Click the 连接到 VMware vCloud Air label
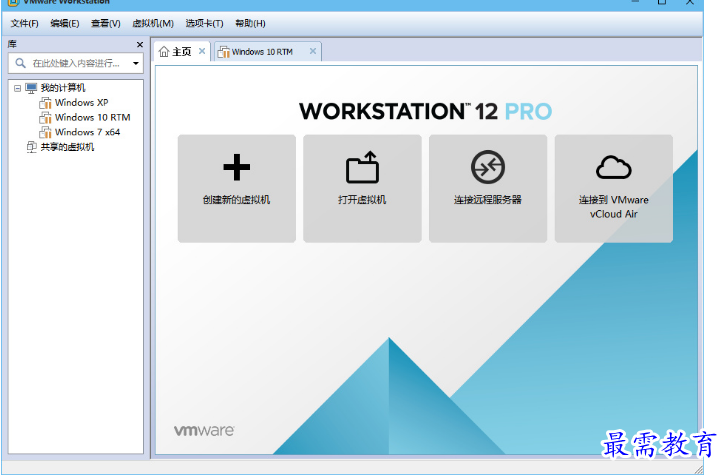The width and height of the screenshot is (725, 476). tap(614, 207)
